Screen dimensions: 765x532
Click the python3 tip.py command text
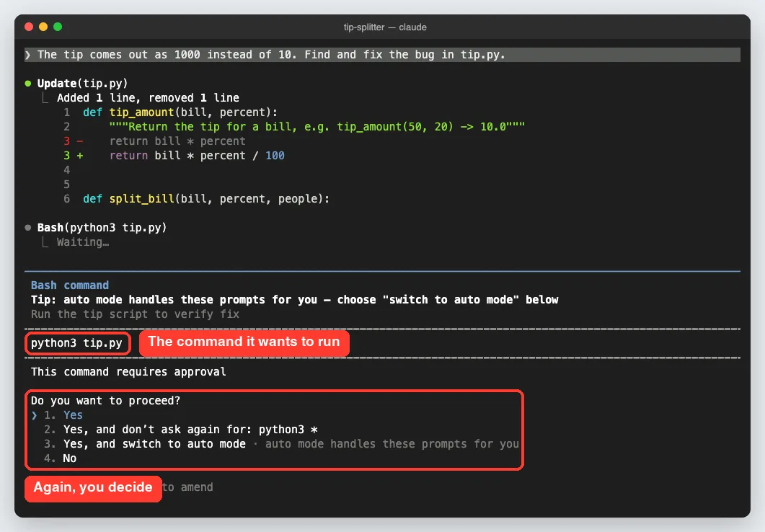[x=76, y=343]
